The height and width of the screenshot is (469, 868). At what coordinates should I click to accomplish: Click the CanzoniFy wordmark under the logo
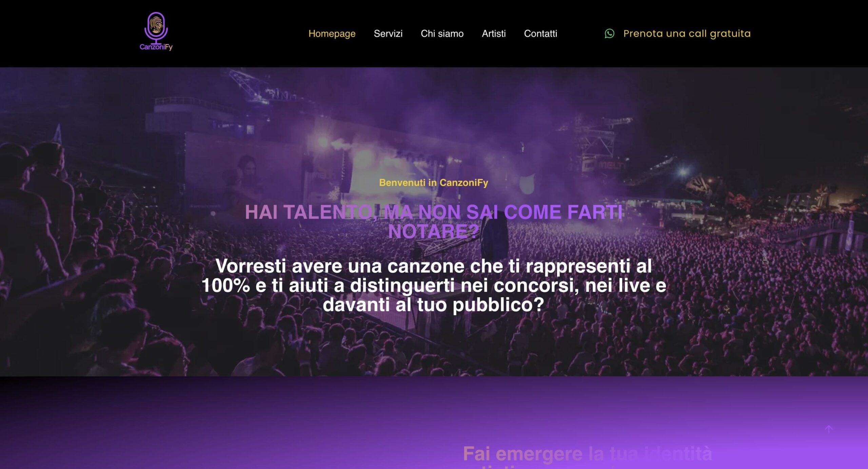(x=156, y=47)
